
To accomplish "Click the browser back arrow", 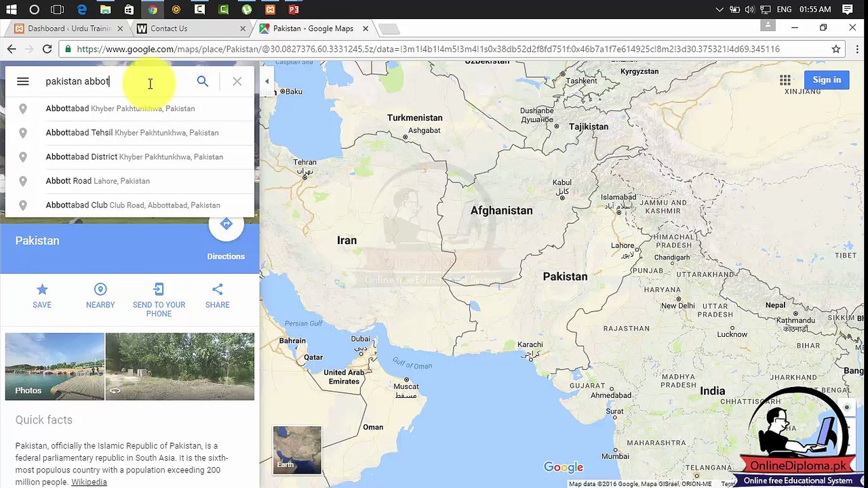I will [x=12, y=49].
